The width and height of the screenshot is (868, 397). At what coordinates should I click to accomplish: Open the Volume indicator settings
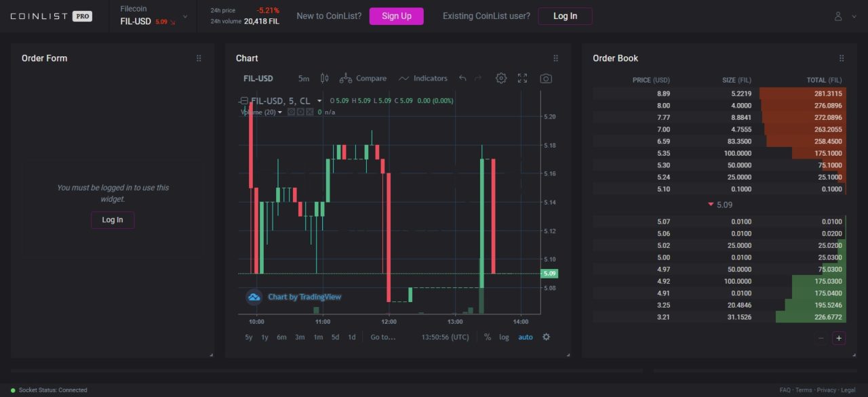300,112
